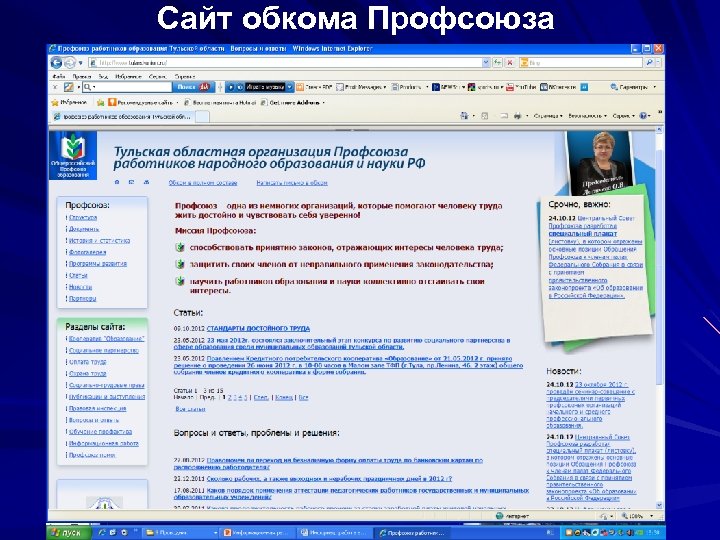The height and width of the screenshot is (540, 720).
Task: Click the empty New Tab button
Action: point(202,117)
